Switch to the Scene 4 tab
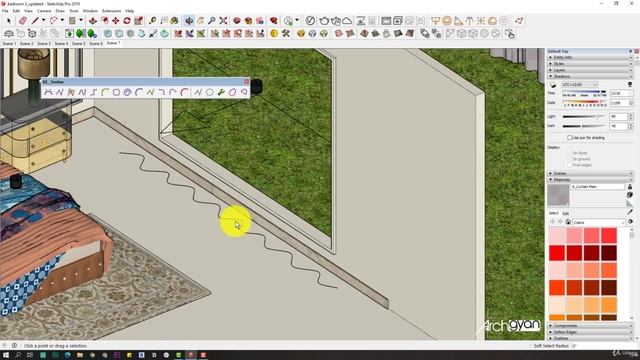The image size is (640, 360). tap(61, 43)
